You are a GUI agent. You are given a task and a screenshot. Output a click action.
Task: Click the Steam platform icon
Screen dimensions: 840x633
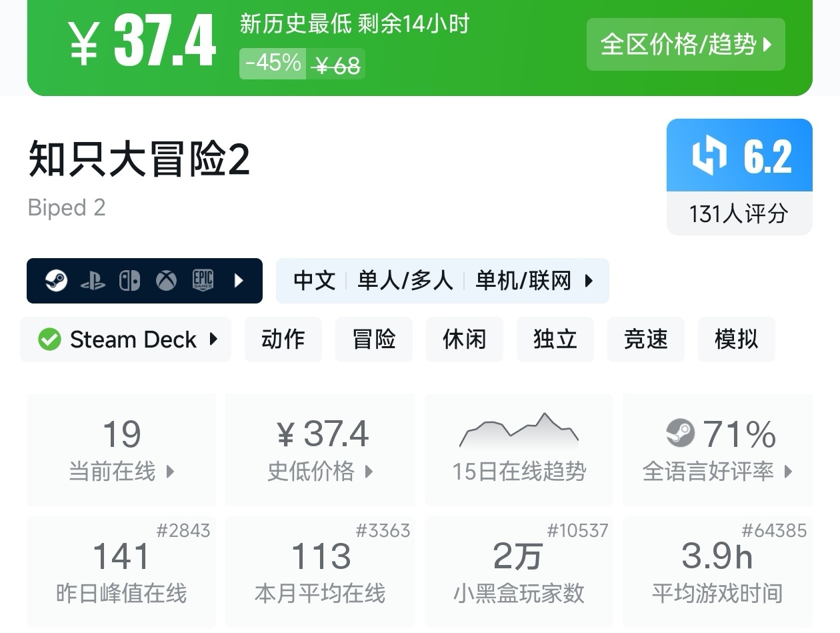point(56,281)
